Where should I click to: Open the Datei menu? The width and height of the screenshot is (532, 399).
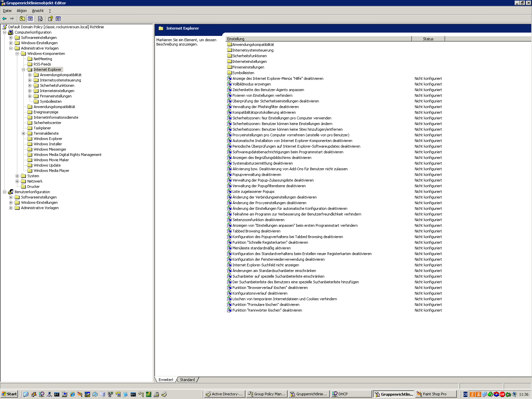(7, 11)
